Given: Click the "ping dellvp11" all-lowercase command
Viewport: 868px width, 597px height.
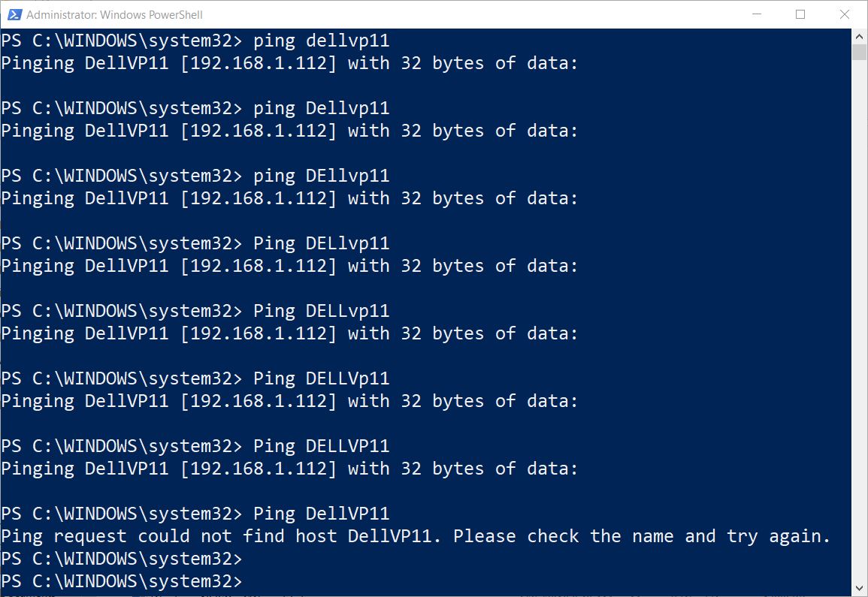Looking at the screenshot, I should tap(321, 41).
